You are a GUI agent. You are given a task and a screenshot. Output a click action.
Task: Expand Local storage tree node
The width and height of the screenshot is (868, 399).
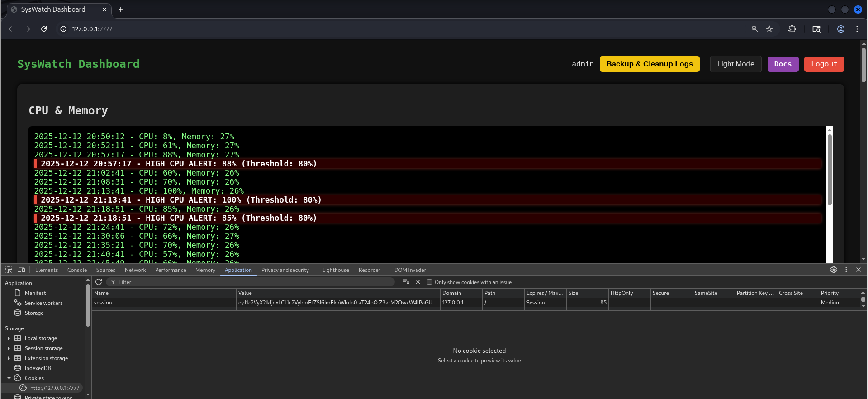click(9, 338)
